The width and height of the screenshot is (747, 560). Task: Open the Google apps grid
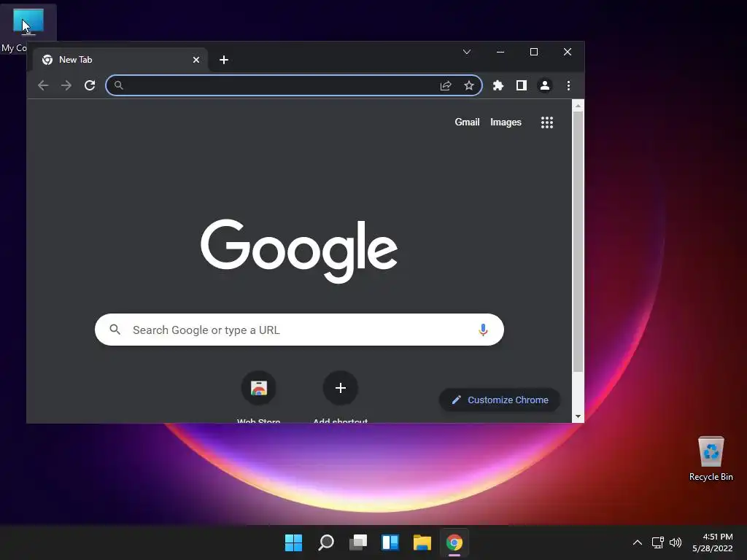[x=547, y=122]
